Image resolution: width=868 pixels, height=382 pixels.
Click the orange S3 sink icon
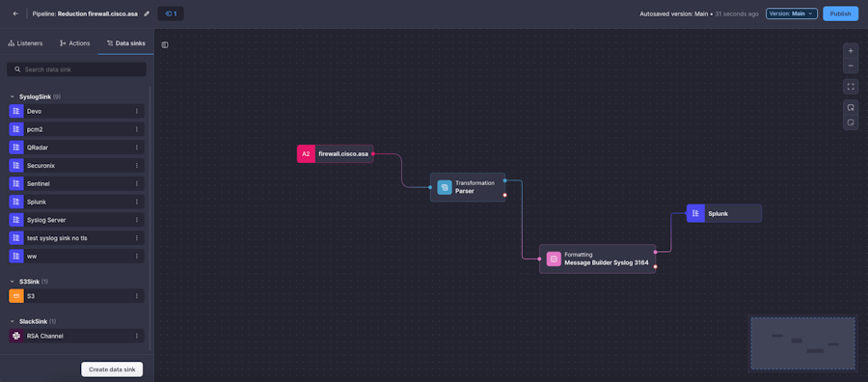(x=16, y=296)
